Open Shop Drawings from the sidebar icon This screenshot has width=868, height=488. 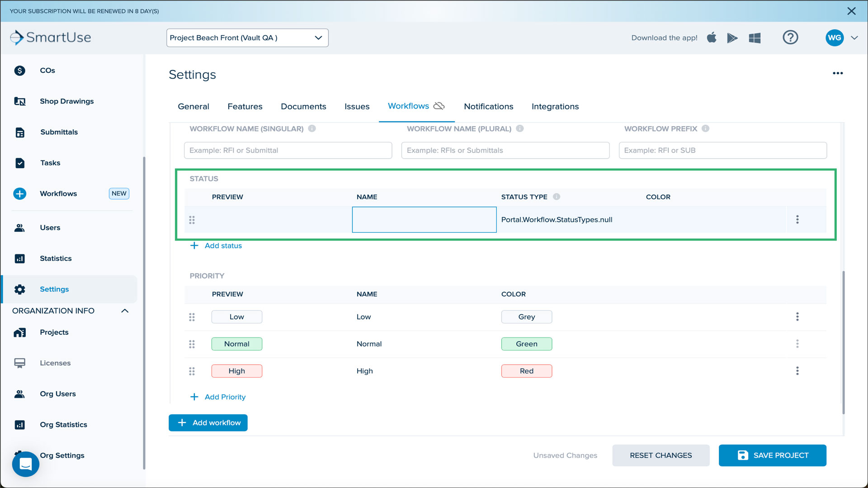(x=20, y=101)
